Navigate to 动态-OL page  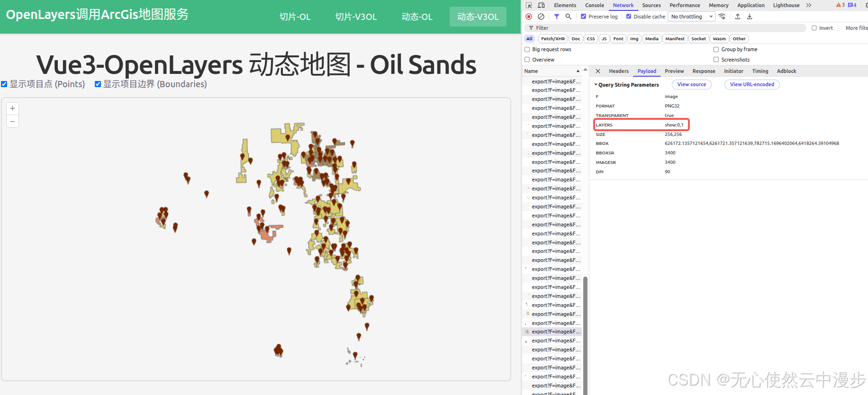tap(417, 17)
